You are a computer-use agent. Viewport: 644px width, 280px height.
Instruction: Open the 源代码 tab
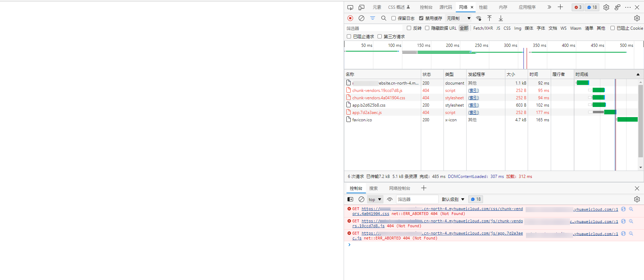pyautogui.click(x=446, y=7)
